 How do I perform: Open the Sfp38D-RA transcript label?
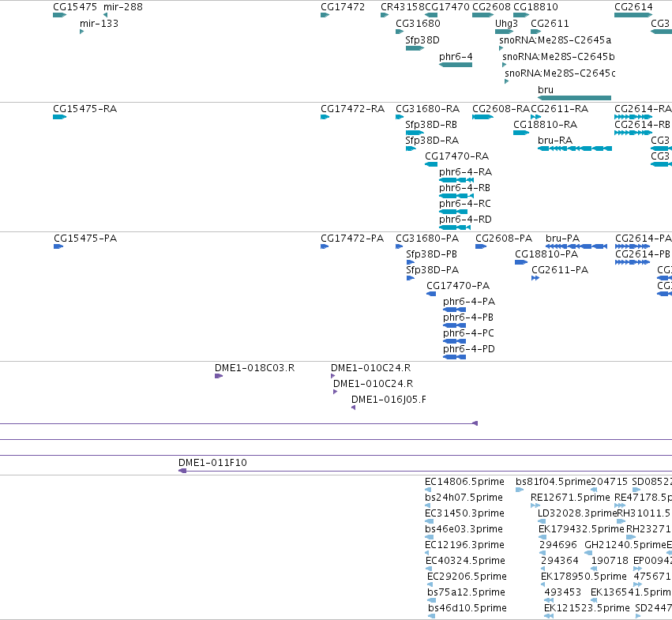point(432,141)
